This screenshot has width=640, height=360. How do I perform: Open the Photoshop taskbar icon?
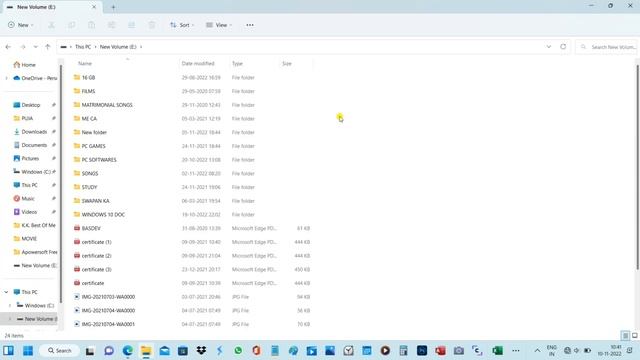coord(422,351)
